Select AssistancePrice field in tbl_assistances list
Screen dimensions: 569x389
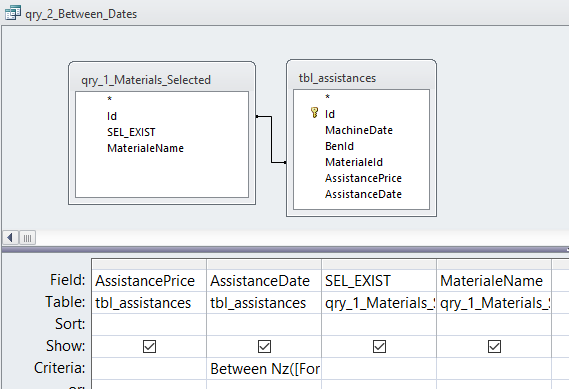363,178
